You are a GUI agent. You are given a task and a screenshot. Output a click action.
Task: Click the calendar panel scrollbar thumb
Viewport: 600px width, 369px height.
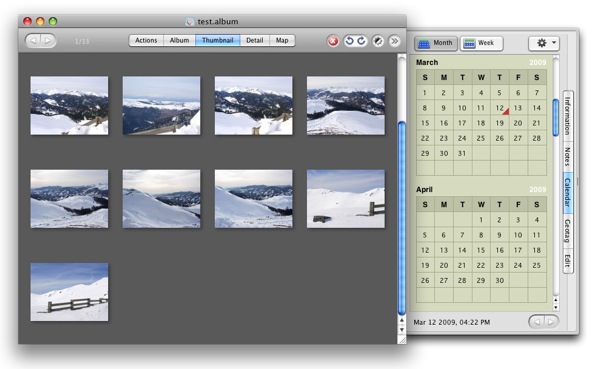[x=556, y=118]
